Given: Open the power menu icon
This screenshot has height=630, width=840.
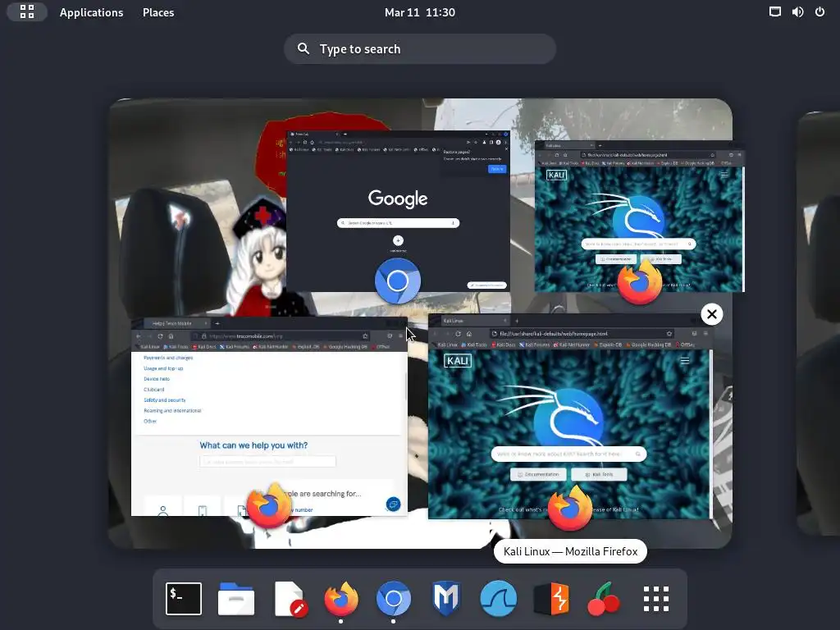Looking at the screenshot, I should point(819,11).
